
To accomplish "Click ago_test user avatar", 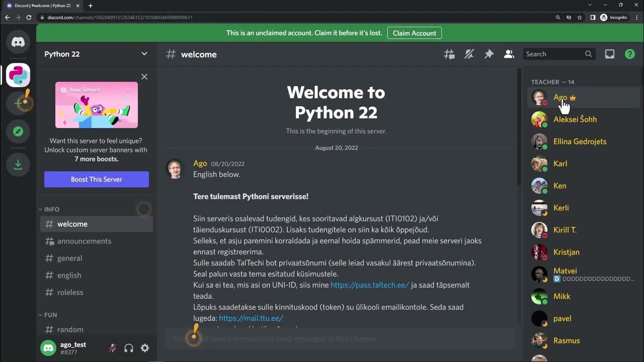I will tap(48, 348).
